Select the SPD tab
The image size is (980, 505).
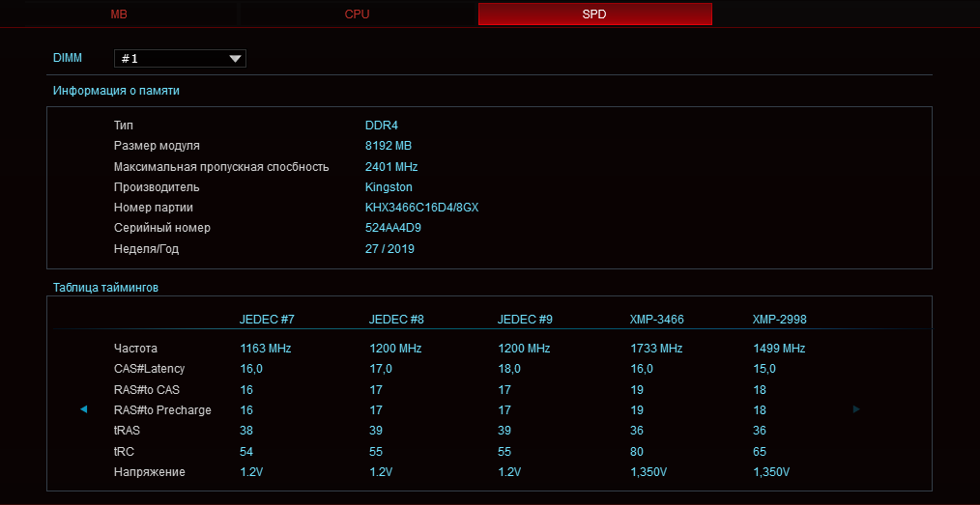click(595, 14)
